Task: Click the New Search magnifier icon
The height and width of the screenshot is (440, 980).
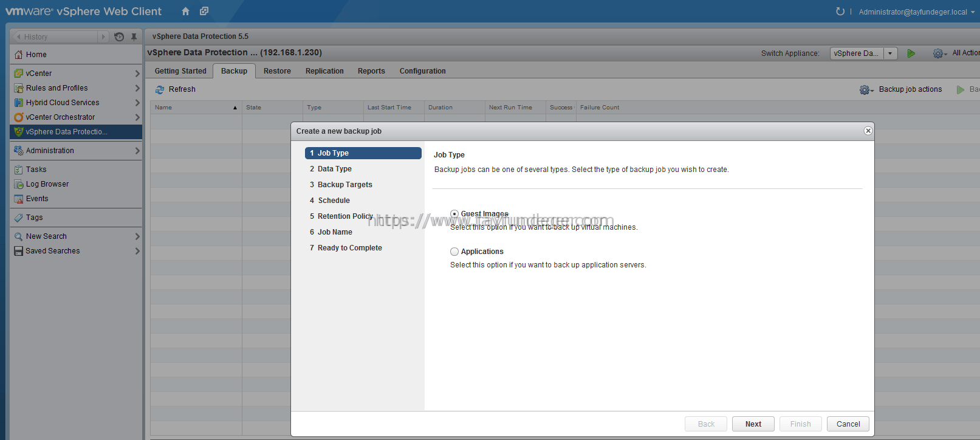Action: [19, 236]
